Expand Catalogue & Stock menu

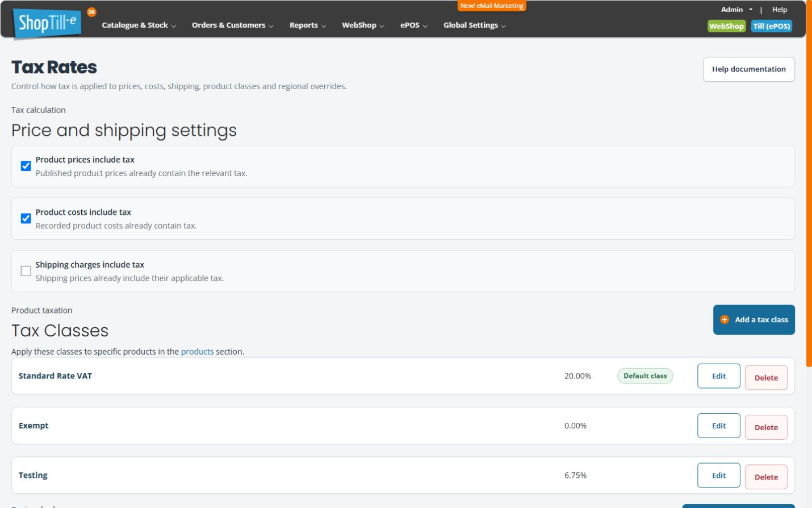point(139,25)
